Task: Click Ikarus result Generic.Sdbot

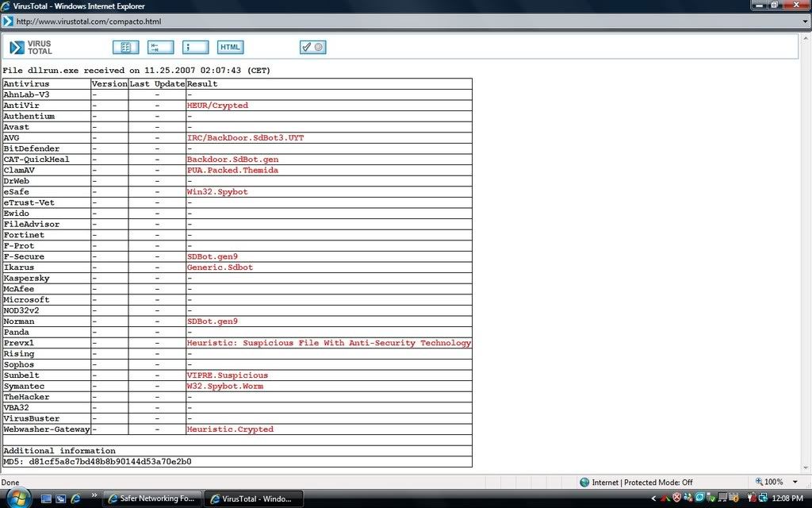Action: tap(220, 267)
